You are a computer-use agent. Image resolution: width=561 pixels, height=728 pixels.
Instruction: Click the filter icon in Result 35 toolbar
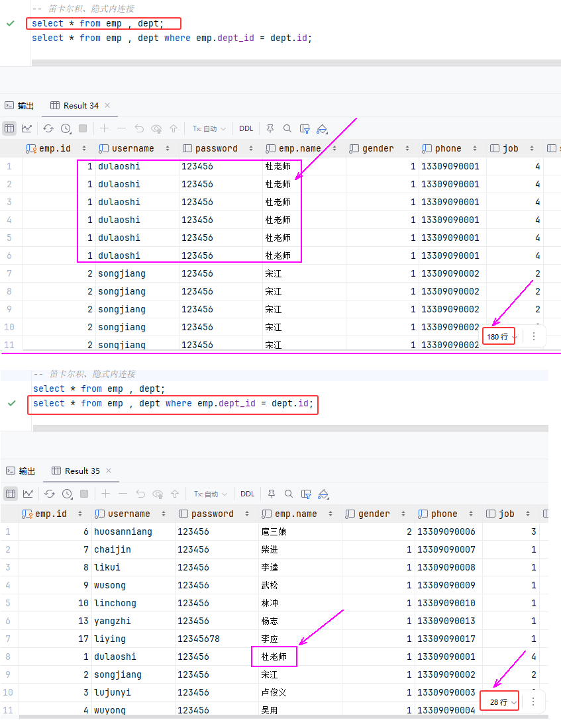[306, 494]
